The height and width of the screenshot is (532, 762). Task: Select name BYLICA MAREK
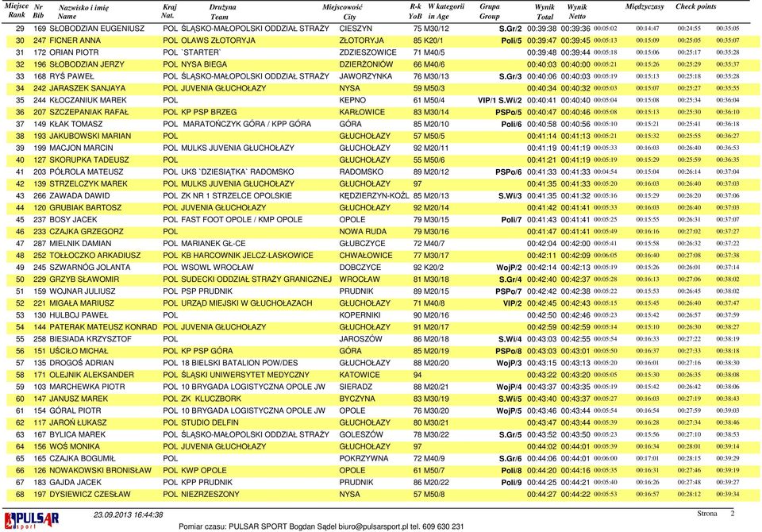pos(77,434)
